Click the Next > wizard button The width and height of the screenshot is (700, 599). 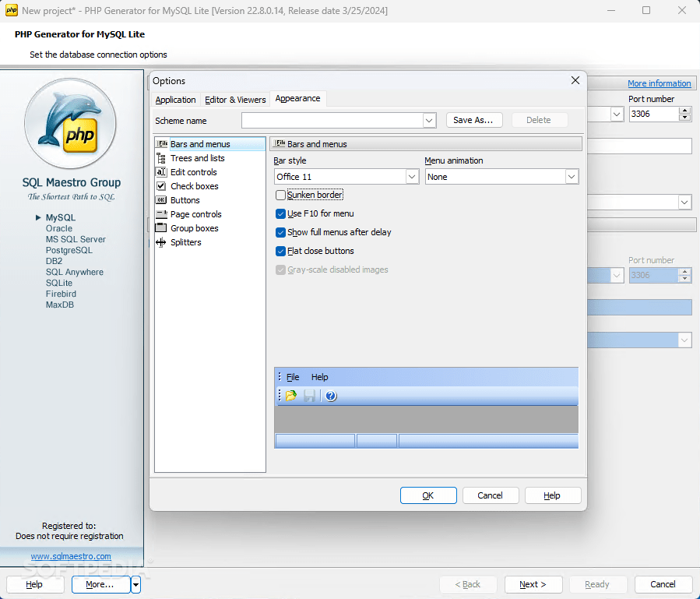pyautogui.click(x=533, y=584)
